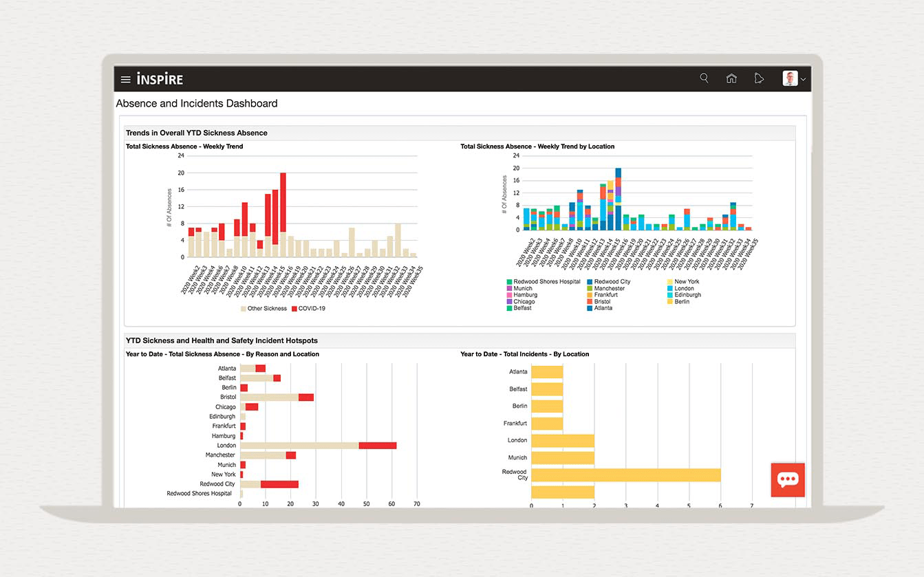Toggle the Other Sickness legend series
This screenshot has height=577, width=924.
click(266, 309)
